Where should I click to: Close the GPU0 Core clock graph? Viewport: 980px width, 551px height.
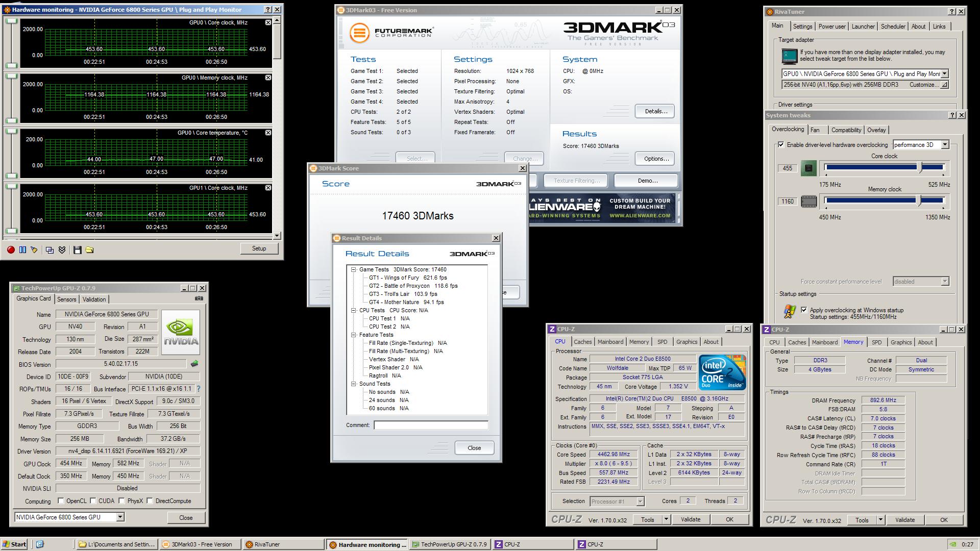click(268, 22)
